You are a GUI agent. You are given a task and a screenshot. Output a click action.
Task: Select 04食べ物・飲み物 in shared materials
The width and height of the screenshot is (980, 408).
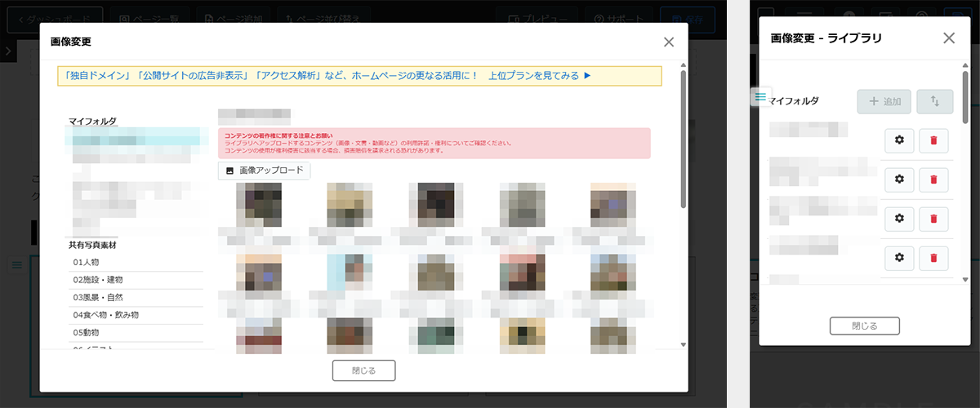tap(105, 315)
